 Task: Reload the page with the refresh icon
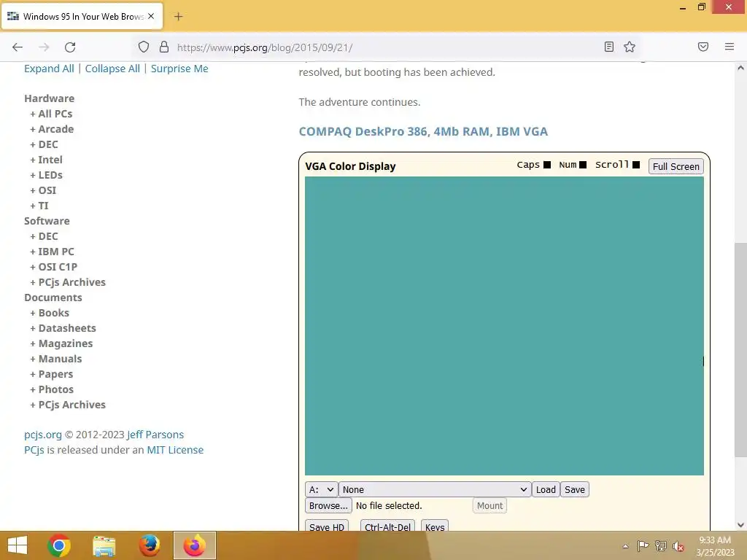(70, 47)
